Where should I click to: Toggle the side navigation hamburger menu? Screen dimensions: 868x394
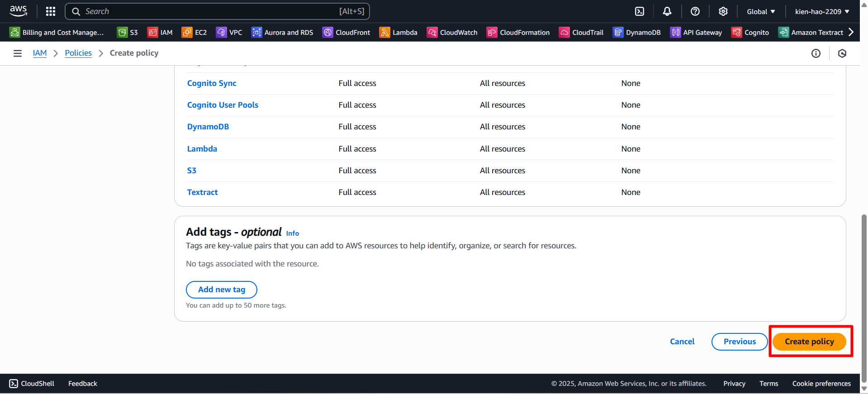(x=18, y=53)
